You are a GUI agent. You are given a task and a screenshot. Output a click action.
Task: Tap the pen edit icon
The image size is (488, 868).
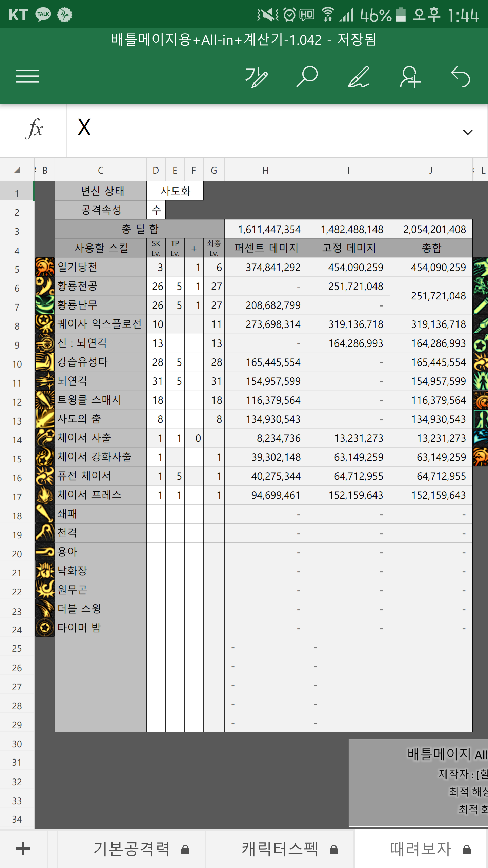click(359, 77)
